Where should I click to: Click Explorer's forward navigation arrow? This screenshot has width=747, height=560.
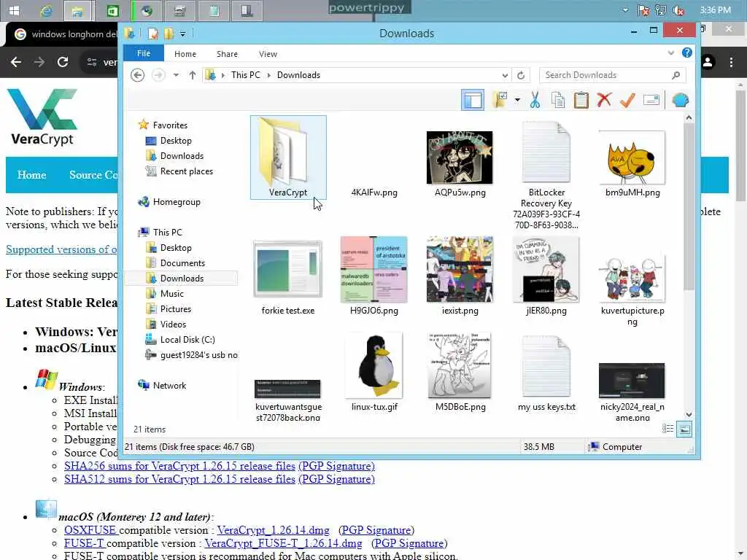(x=158, y=75)
